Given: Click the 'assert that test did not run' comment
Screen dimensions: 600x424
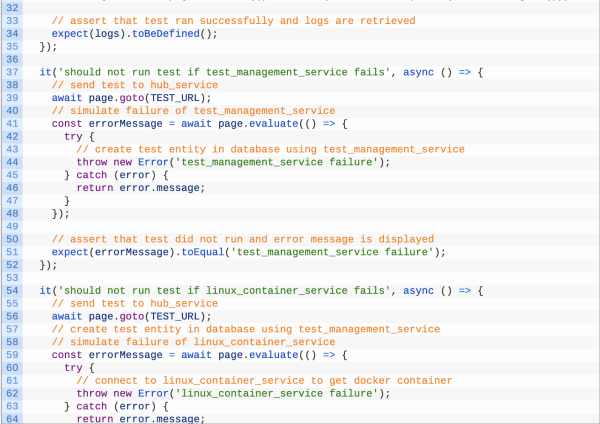Looking at the screenshot, I should (242, 239).
